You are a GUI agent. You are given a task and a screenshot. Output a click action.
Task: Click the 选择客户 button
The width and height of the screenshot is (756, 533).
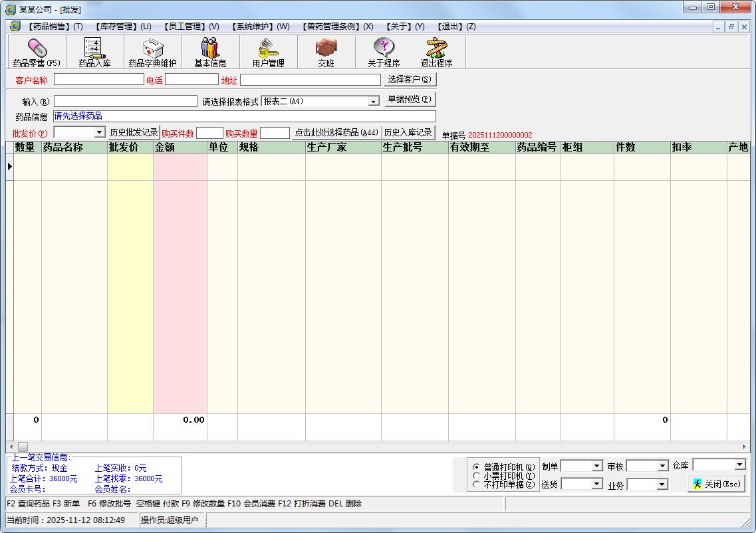tap(410, 80)
